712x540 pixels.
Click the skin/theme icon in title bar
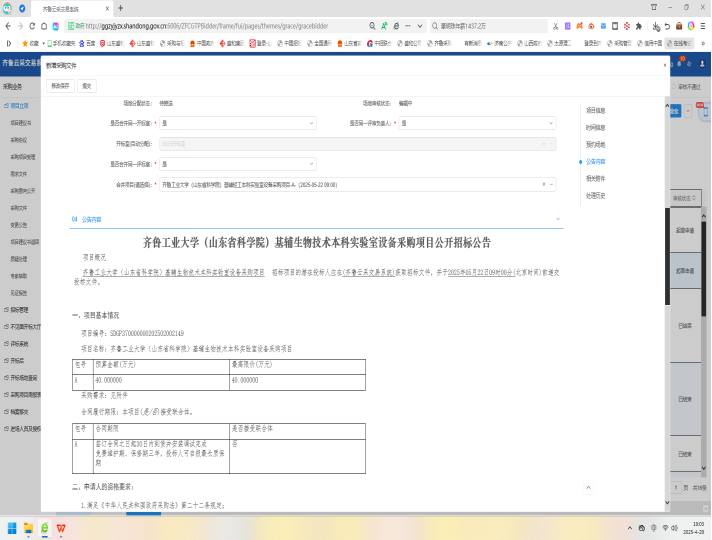pos(654,7)
